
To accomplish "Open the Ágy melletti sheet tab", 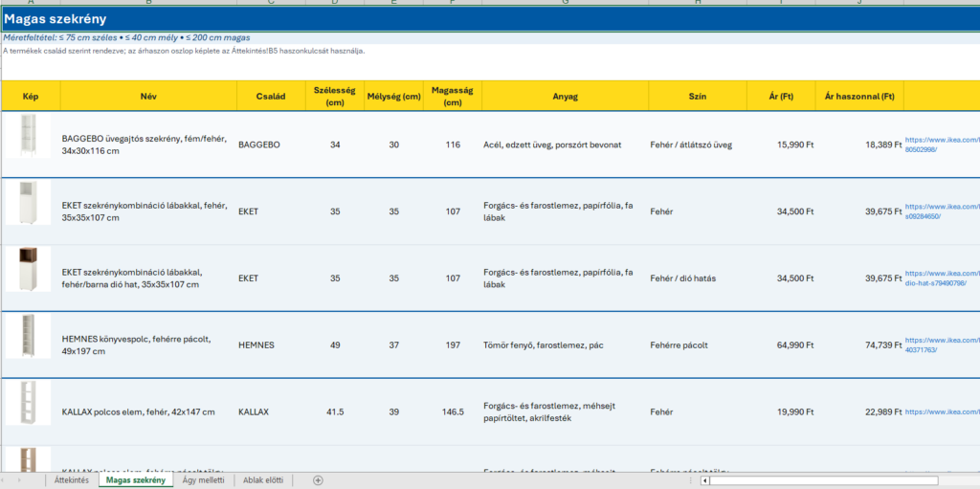I will pos(203,480).
